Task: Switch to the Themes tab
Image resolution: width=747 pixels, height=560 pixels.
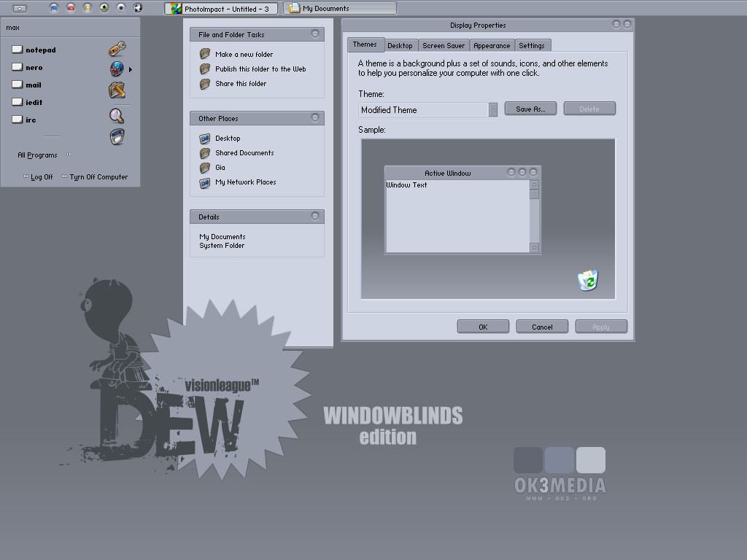Action: [x=365, y=44]
